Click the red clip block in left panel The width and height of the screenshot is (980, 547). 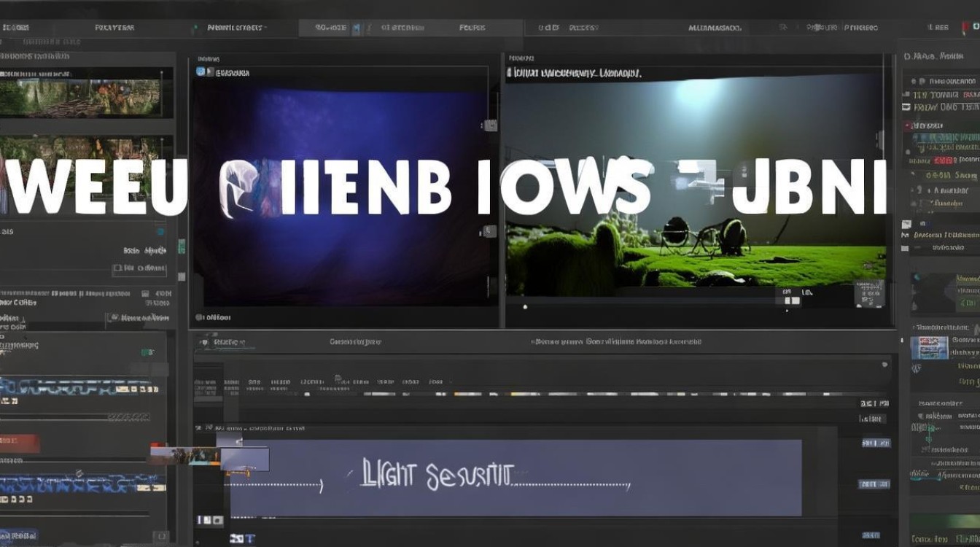point(20,443)
